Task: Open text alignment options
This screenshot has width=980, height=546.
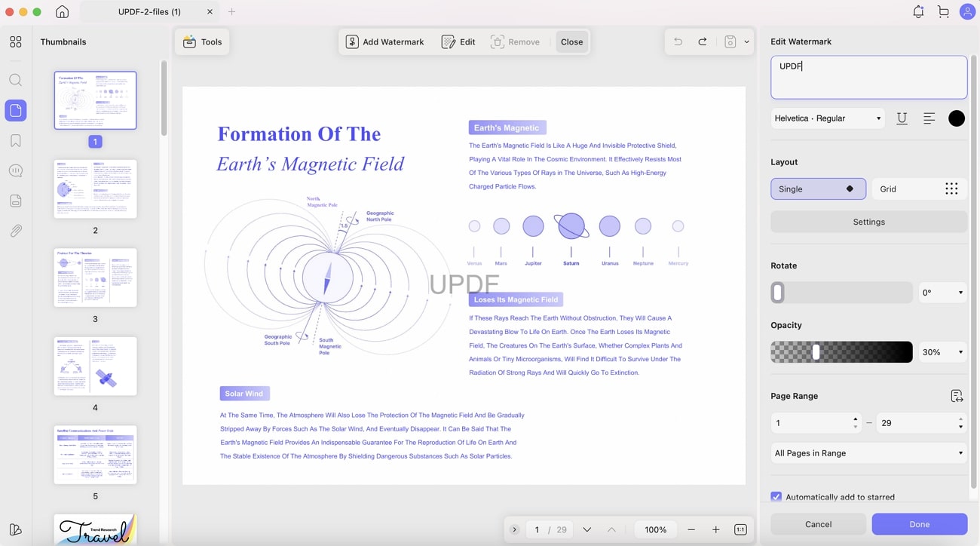Action: pyautogui.click(x=929, y=118)
